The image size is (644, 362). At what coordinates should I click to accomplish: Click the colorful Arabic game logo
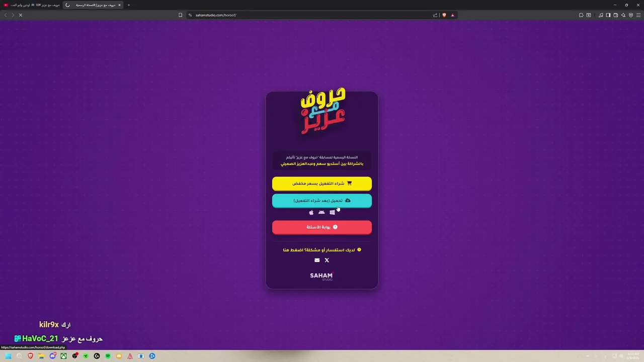[323, 111]
